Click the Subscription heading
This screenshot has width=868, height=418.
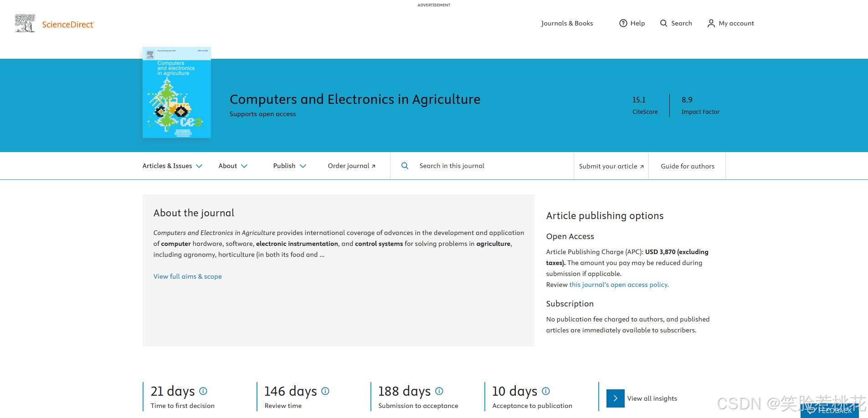coord(570,304)
